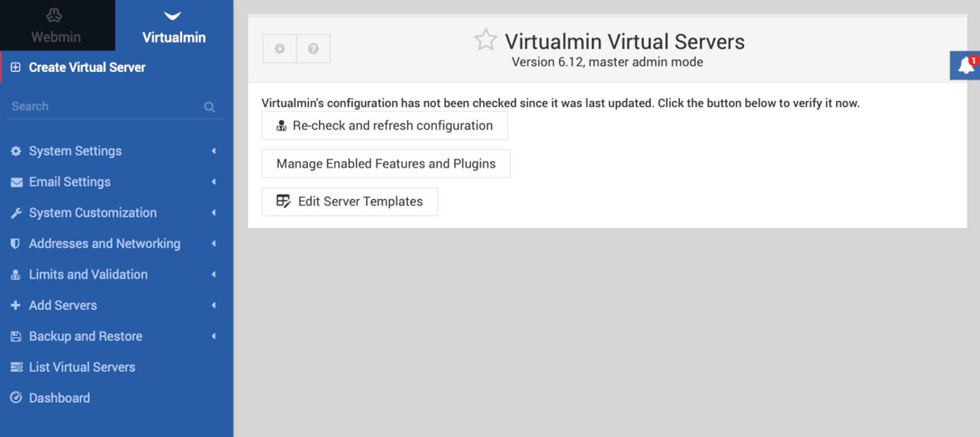Expand the Add Servers section
This screenshot has height=437, width=980.
(x=63, y=305)
